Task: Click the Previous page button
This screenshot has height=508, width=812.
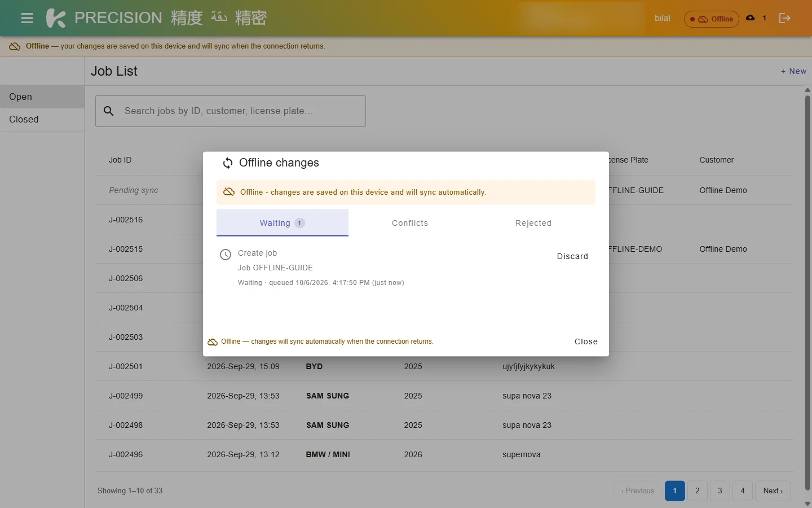Action: point(638,491)
